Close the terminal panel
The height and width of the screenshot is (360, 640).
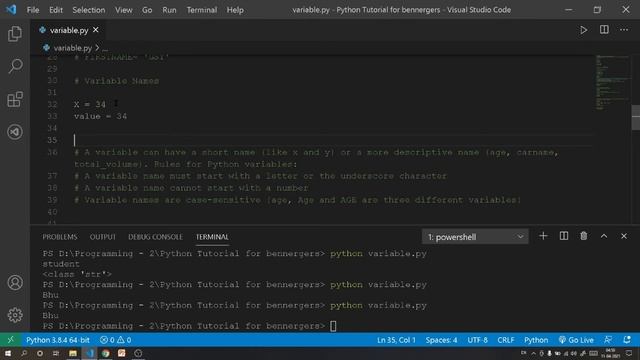tap(624, 236)
